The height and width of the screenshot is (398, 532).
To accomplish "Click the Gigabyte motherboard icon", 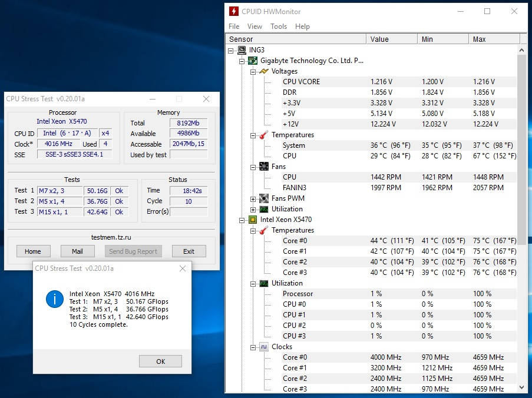I will coord(253,61).
